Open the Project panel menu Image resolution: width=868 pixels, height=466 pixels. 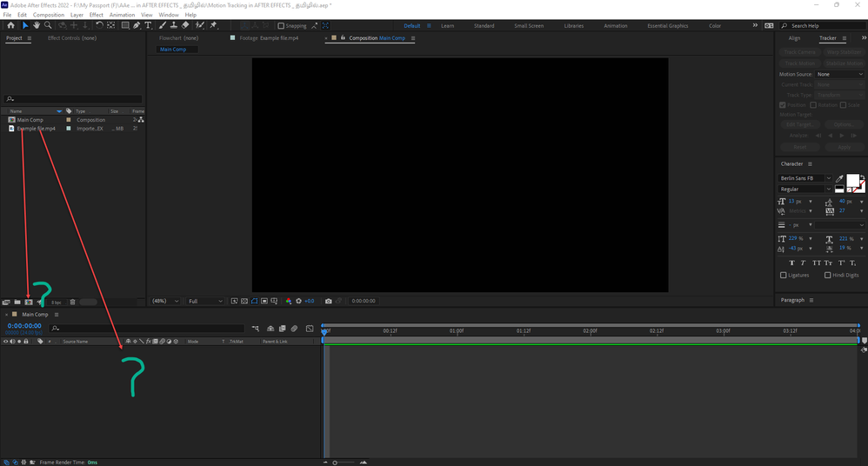pyautogui.click(x=30, y=38)
